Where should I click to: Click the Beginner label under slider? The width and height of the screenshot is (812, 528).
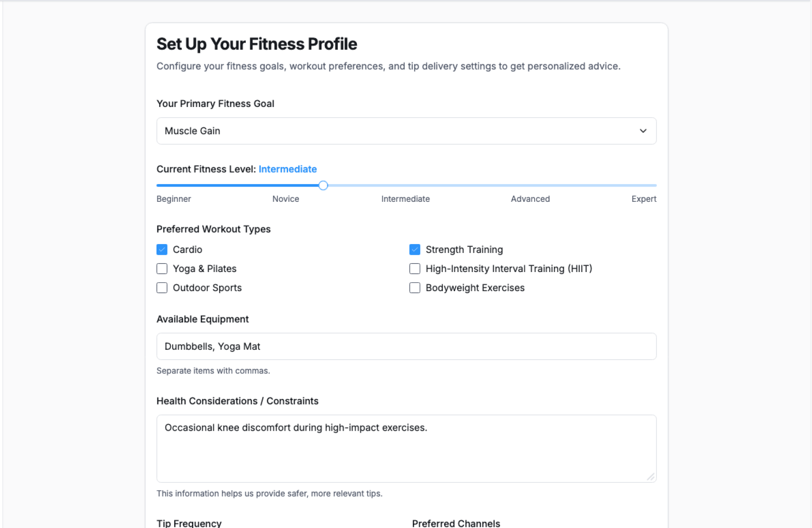[x=173, y=199]
